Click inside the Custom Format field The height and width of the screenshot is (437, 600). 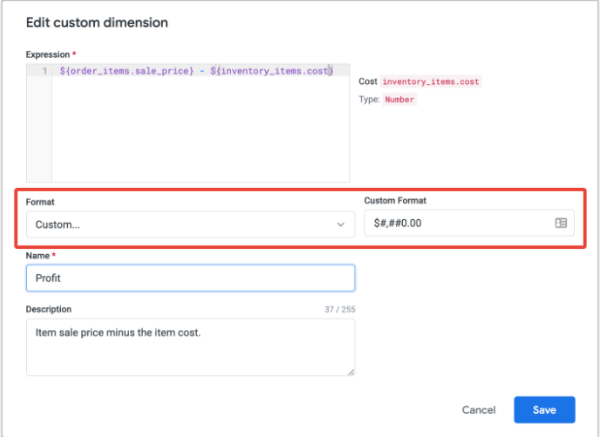point(469,223)
